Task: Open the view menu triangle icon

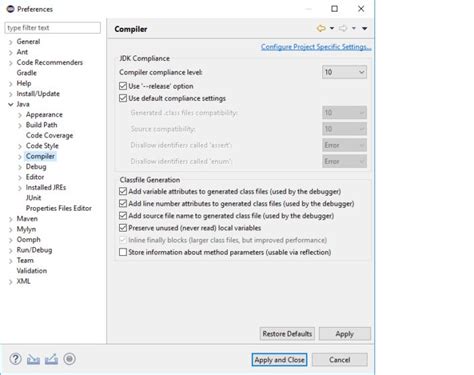Action: tap(365, 28)
